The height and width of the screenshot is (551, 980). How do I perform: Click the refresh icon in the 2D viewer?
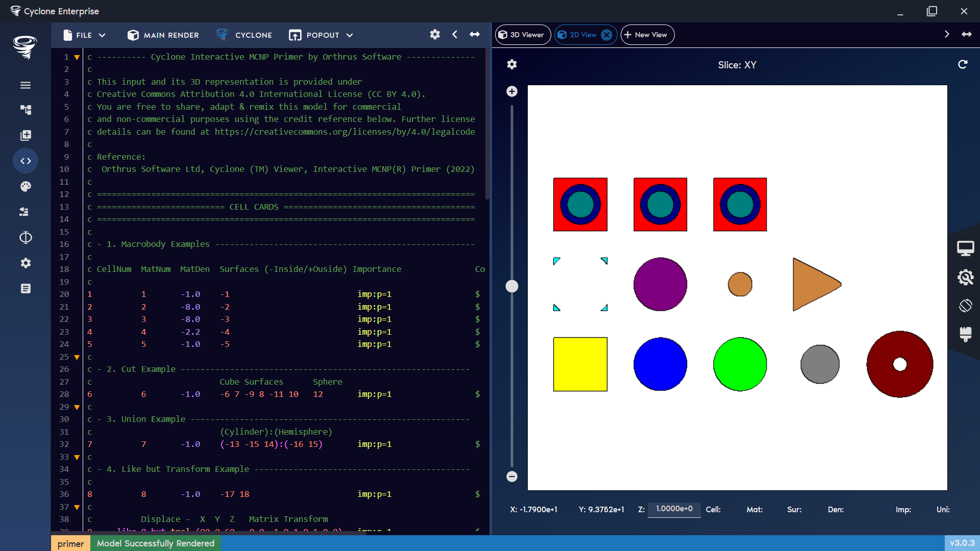[x=963, y=65]
